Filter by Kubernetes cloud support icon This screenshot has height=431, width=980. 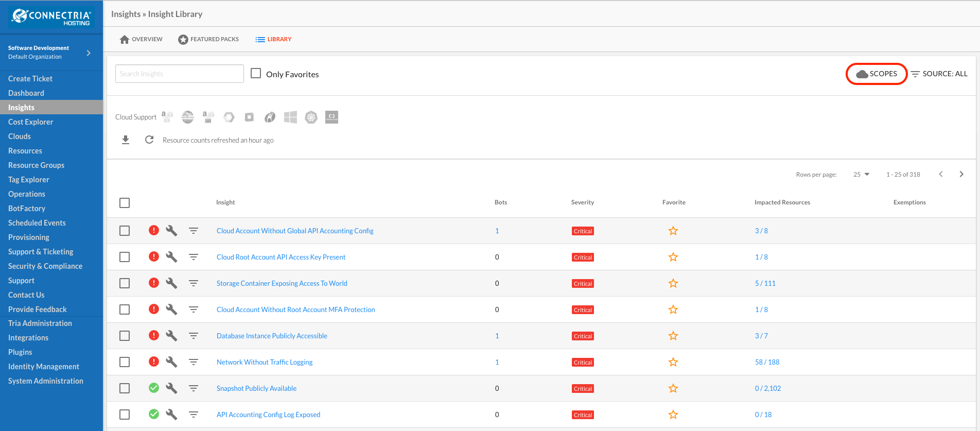pos(311,117)
